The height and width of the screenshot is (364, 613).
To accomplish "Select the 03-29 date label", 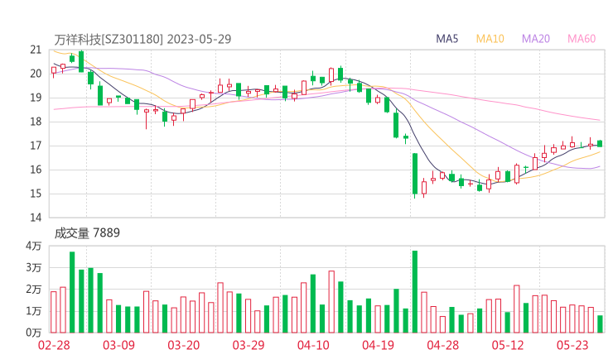I will point(249,345).
